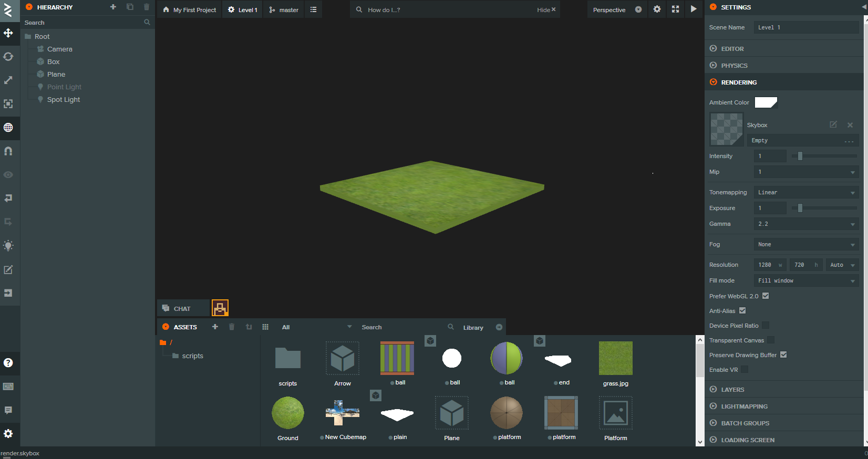Toggle the Prefer WebGL 2.0 checkbox

pyautogui.click(x=766, y=296)
